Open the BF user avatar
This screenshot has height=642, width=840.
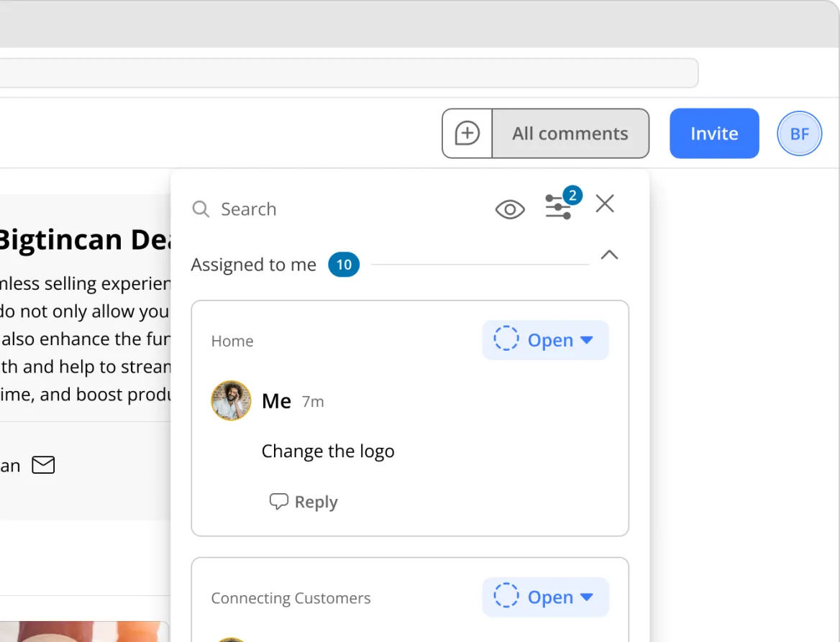pyautogui.click(x=799, y=133)
